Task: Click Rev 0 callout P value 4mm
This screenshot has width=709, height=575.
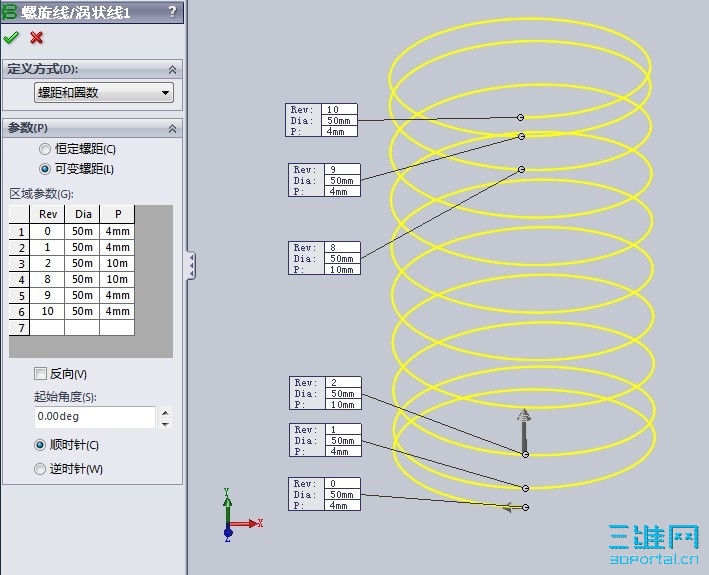Action: click(x=342, y=505)
